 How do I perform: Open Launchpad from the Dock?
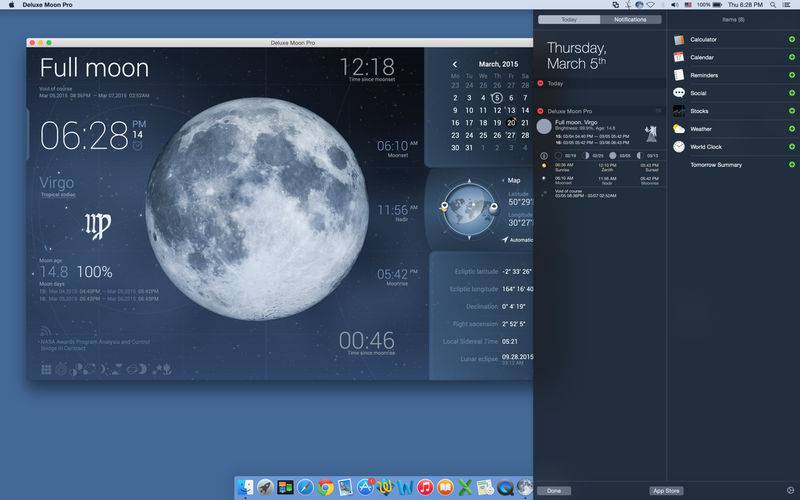coord(265,487)
